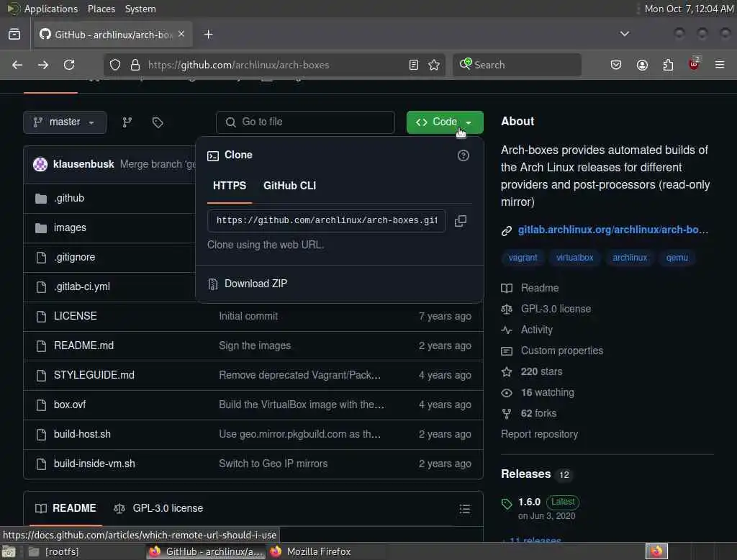Open the README.md file
Image resolution: width=737 pixels, height=560 pixels.
pyautogui.click(x=83, y=346)
